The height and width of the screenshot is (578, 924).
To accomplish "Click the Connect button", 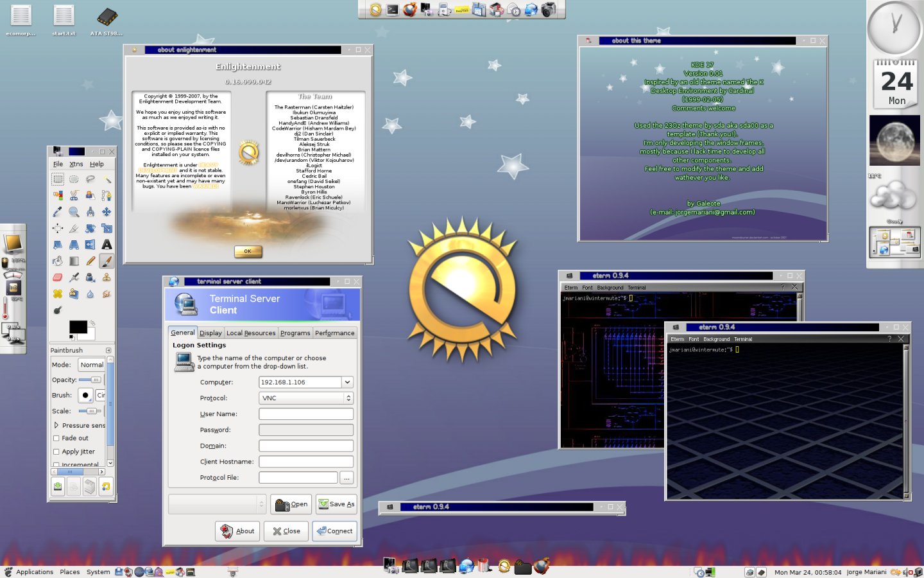I will point(334,531).
